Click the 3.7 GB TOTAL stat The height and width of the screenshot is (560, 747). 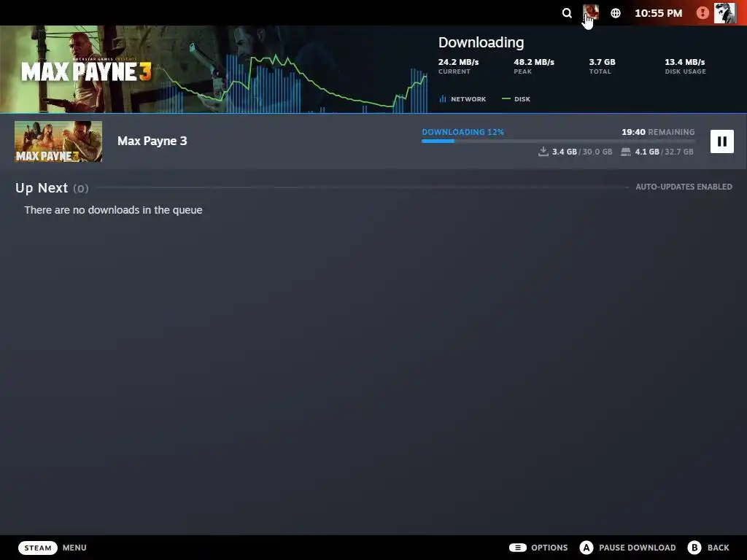[602, 66]
